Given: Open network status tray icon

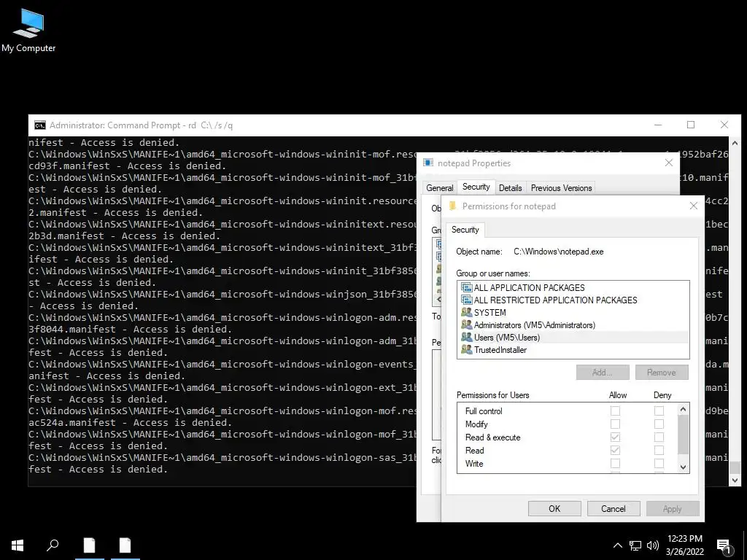Looking at the screenshot, I should point(635,545).
